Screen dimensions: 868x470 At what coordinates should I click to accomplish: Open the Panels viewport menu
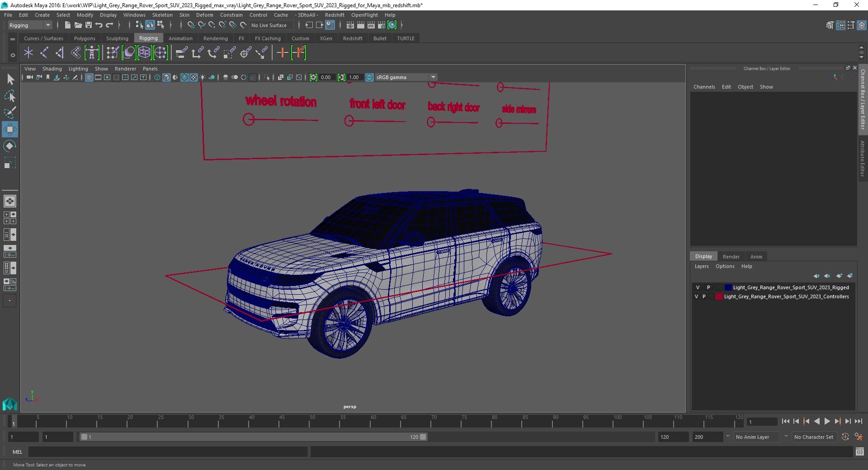(x=150, y=69)
